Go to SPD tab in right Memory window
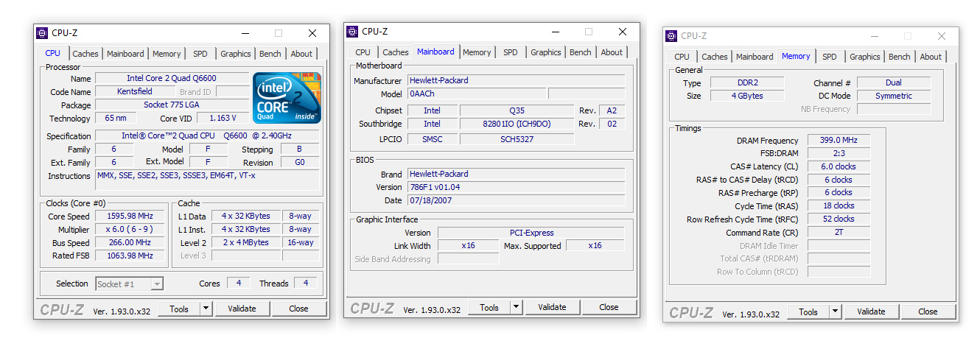 point(830,57)
